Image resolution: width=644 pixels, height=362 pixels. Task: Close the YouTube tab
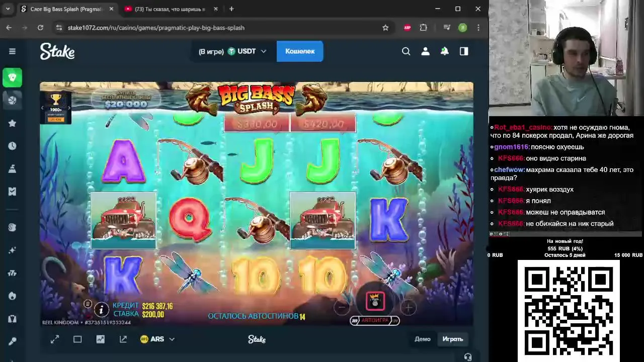(x=216, y=9)
